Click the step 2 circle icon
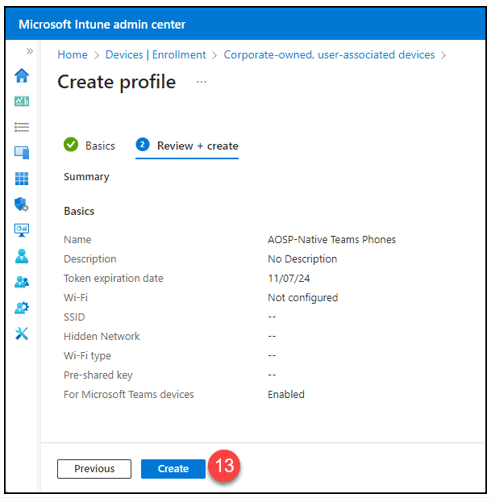 (142, 145)
